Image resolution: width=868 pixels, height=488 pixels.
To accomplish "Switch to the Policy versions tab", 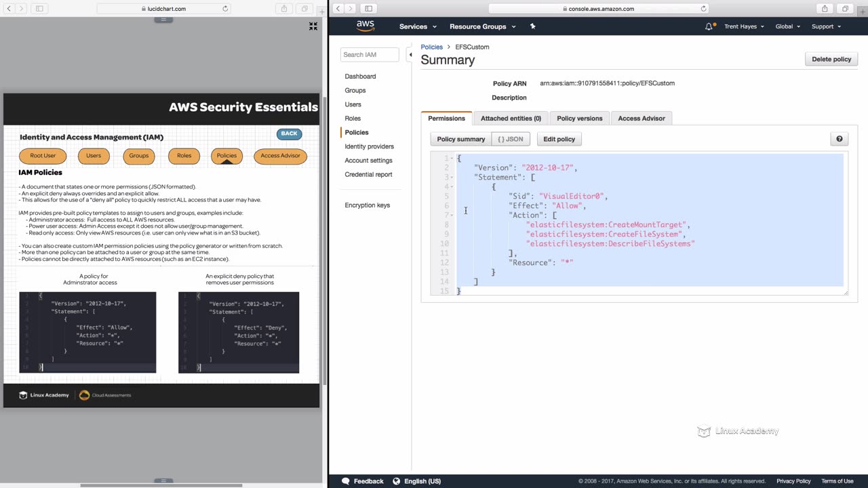I will pyautogui.click(x=579, y=119).
